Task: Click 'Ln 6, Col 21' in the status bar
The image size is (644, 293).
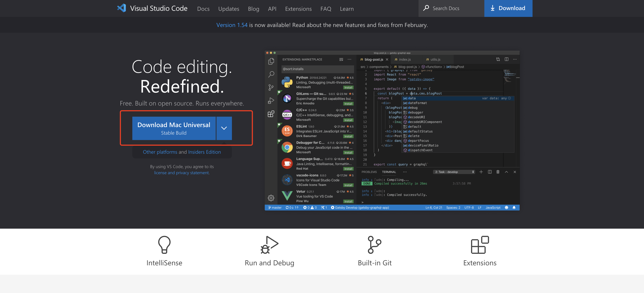Action: tap(434, 207)
